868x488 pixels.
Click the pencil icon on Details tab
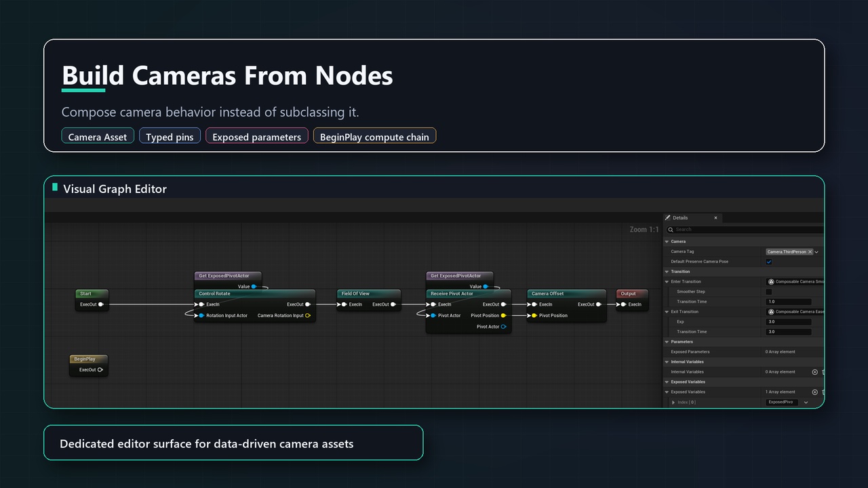(668, 218)
